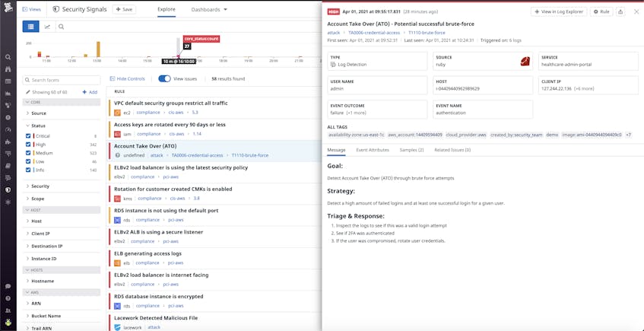
Task: Click the availability-zone:us-east-1c tag
Action: point(357,135)
